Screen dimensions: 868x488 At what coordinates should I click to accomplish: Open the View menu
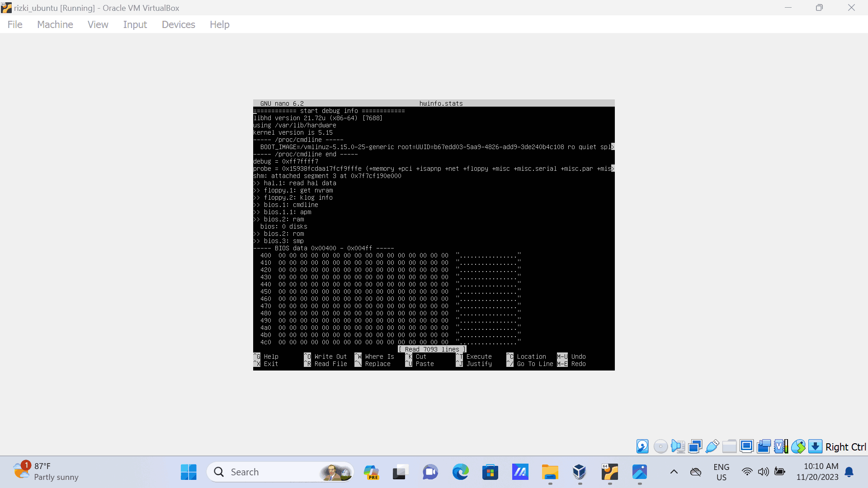[98, 24]
